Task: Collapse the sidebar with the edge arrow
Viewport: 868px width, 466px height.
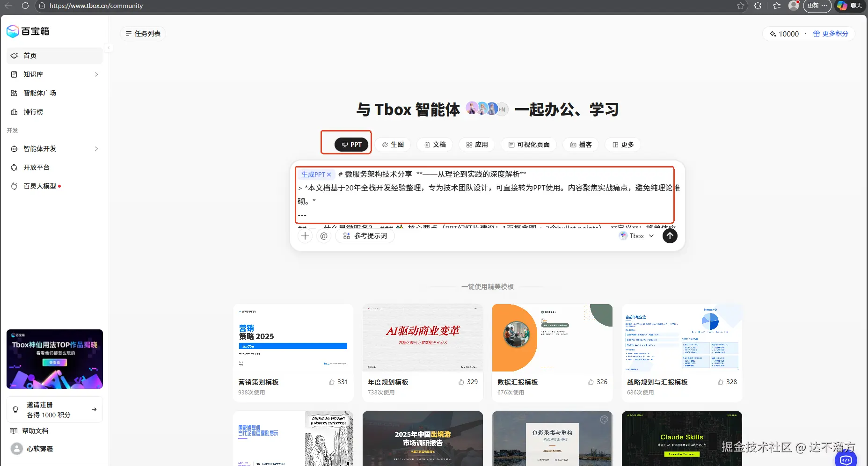Action: pyautogui.click(x=109, y=48)
